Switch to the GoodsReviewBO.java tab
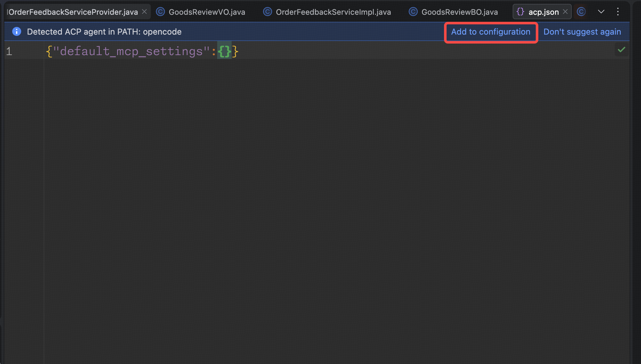 pos(460,12)
